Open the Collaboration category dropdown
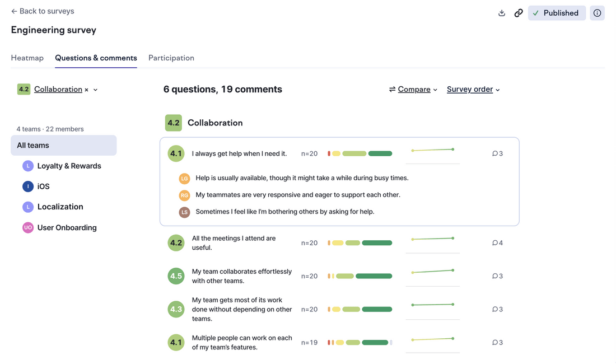Viewport: 616px width, 364px height. [94, 89]
